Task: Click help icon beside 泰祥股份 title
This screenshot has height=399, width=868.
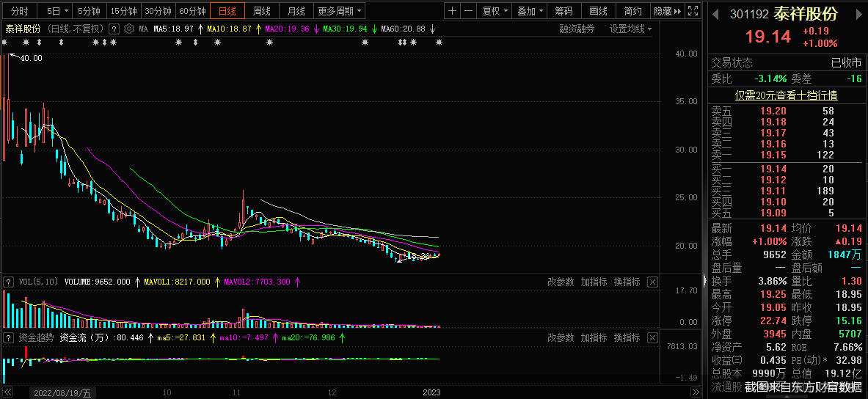Action: [x=113, y=29]
